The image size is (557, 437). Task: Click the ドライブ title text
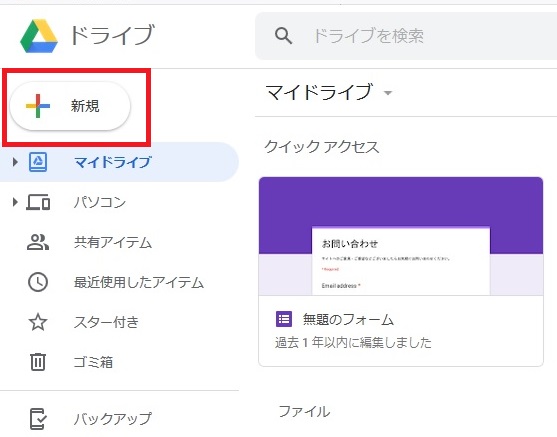pyautogui.click(x=112, y=35)
